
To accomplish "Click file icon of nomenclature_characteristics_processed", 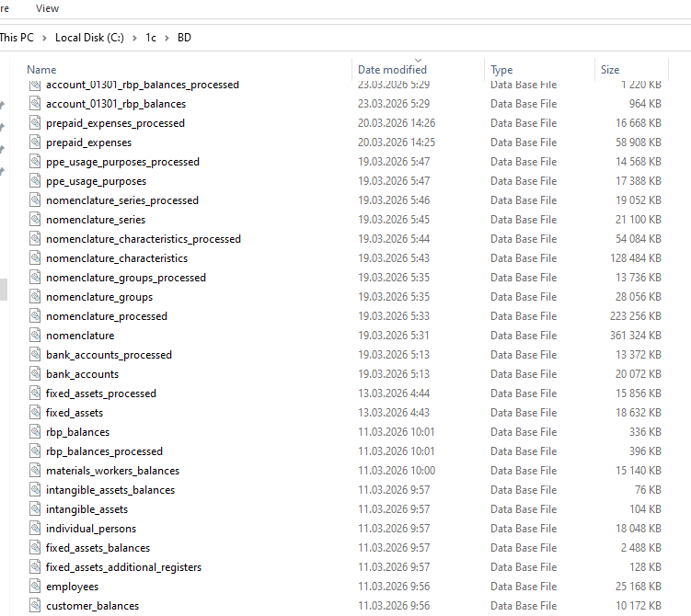I will click(x=35, y=239).
